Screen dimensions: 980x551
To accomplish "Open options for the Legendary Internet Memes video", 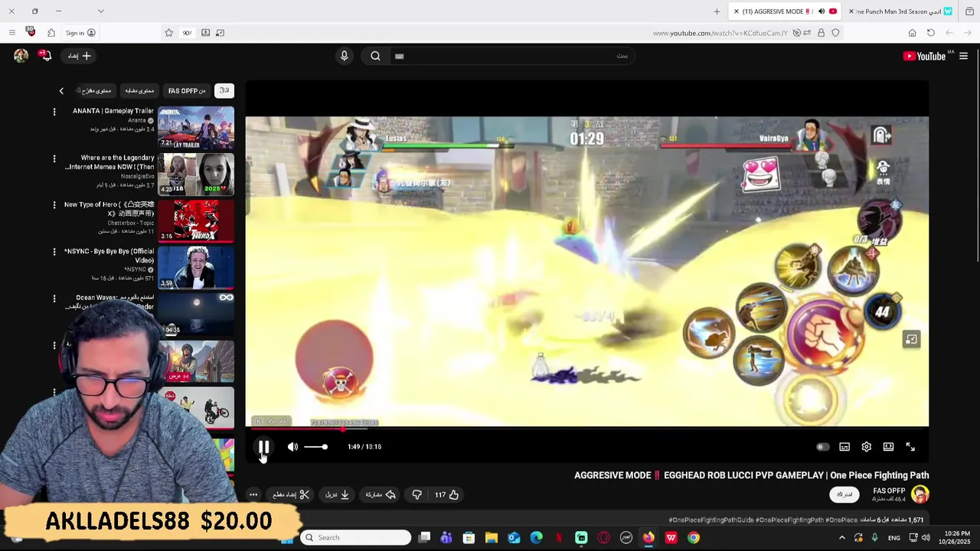I will tap(54, 158).
